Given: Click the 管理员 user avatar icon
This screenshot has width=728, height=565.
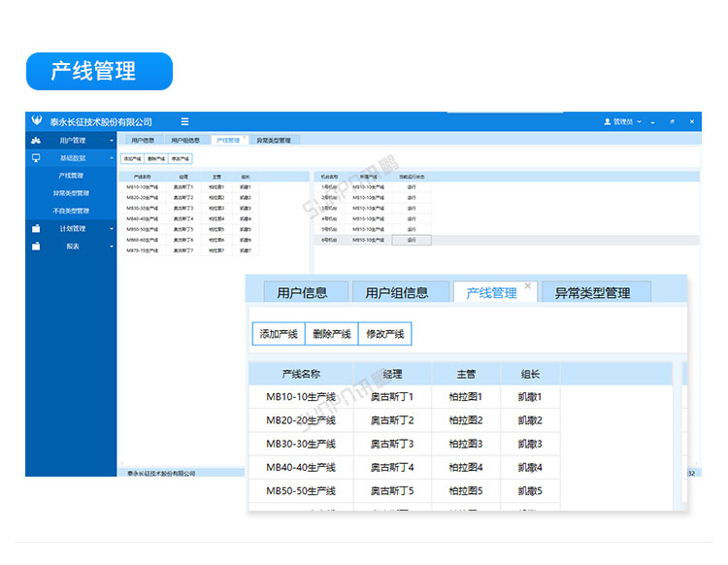Looking at the screenshot, I should (608, 121).
